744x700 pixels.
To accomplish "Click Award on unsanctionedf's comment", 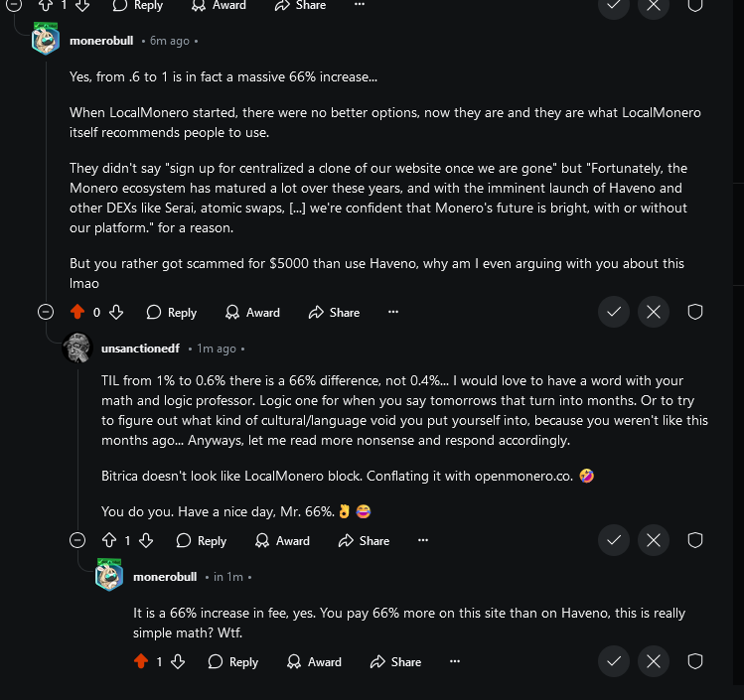I will (x=282, y=541).
